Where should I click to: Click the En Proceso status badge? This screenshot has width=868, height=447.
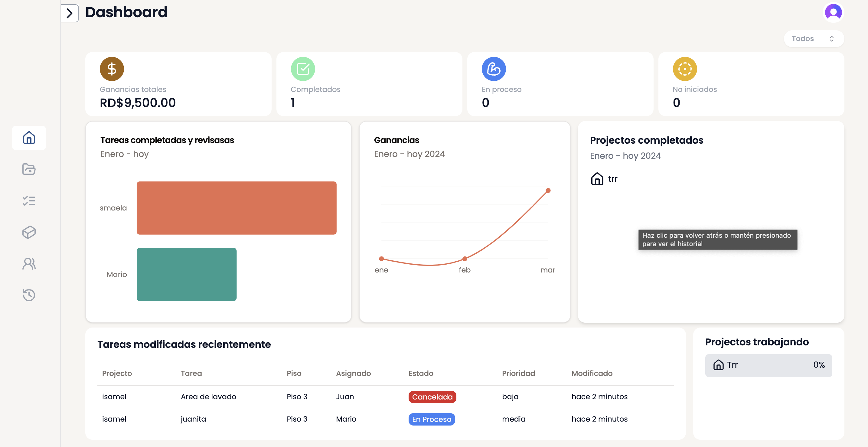[x=432, y=419]
